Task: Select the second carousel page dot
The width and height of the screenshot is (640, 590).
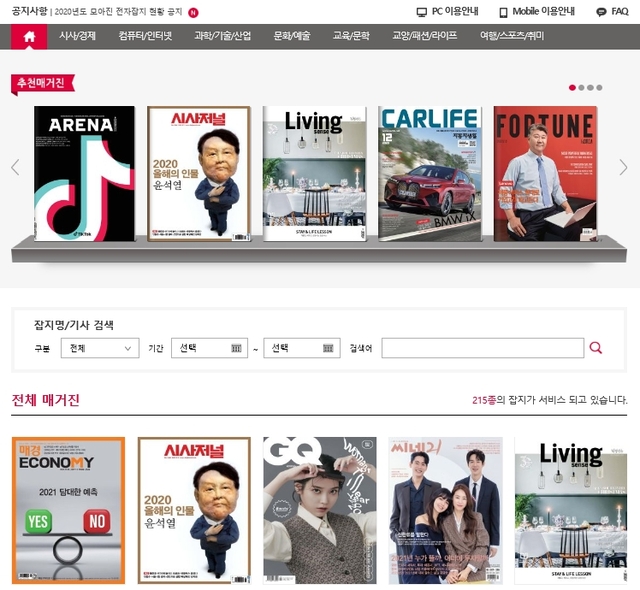Action: click(581, 87)
